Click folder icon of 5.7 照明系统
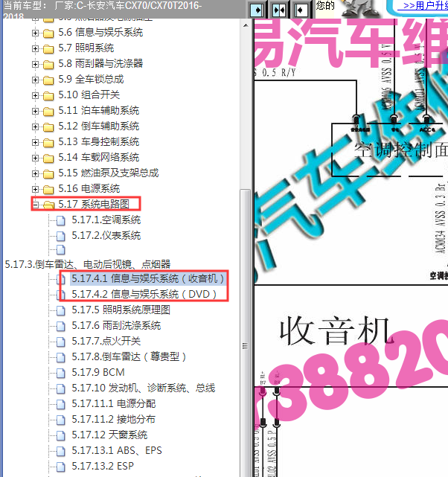Image resolution: width=448 pixels, height=477 pixels. [48, 48]
